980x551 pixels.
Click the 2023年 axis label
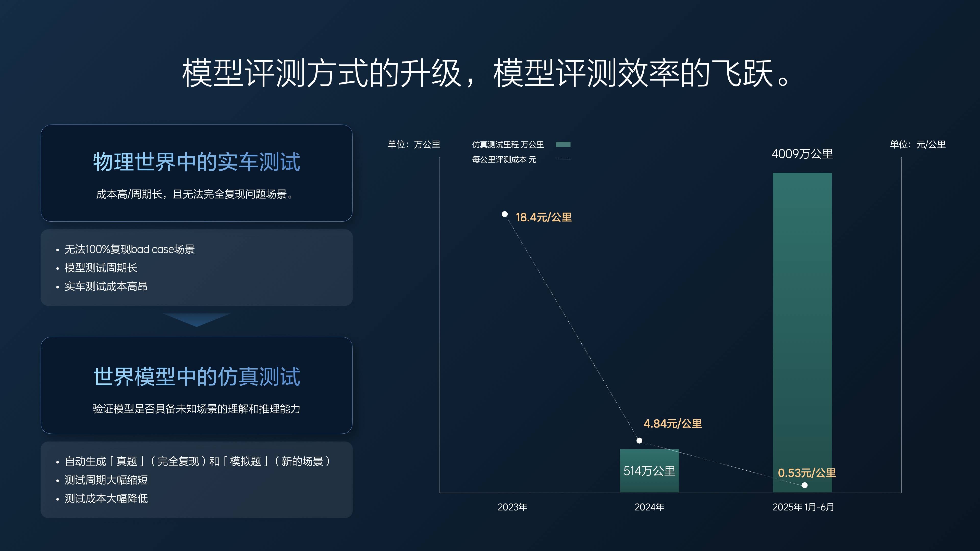512,507
